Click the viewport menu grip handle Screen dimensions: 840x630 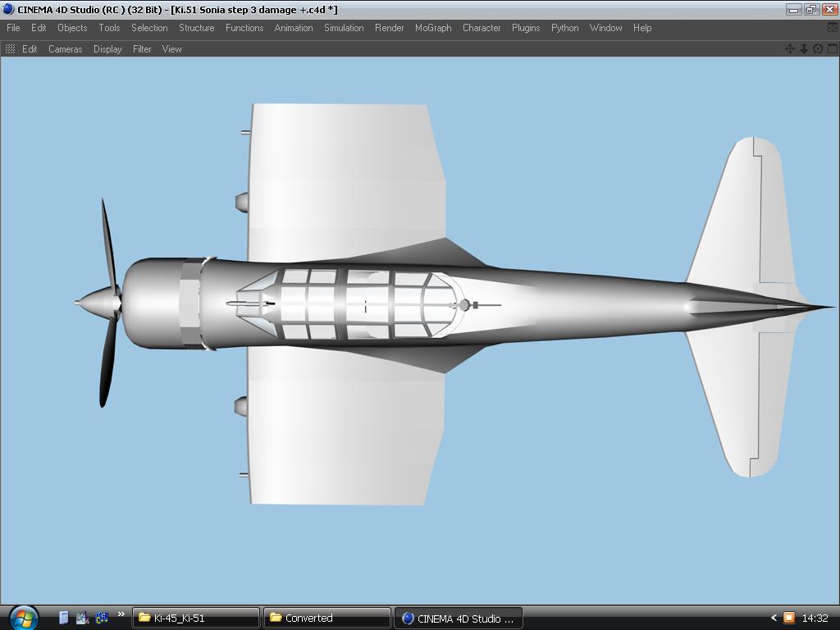click(x=10, y=49)
